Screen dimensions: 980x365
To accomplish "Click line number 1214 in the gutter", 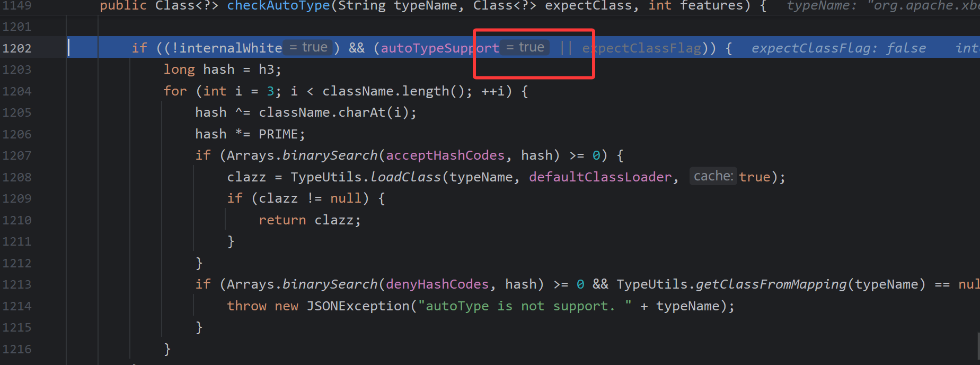I will [17, 306].
